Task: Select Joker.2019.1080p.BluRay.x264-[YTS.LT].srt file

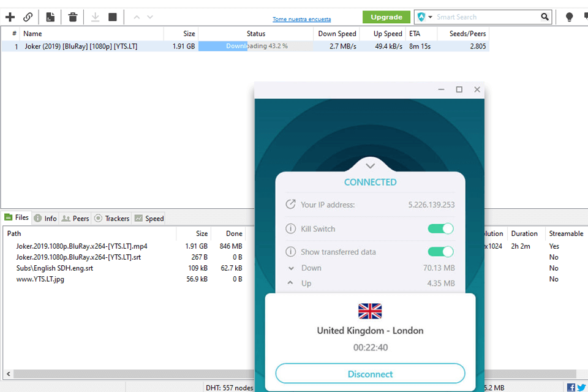Action: (x=78, y=257)
